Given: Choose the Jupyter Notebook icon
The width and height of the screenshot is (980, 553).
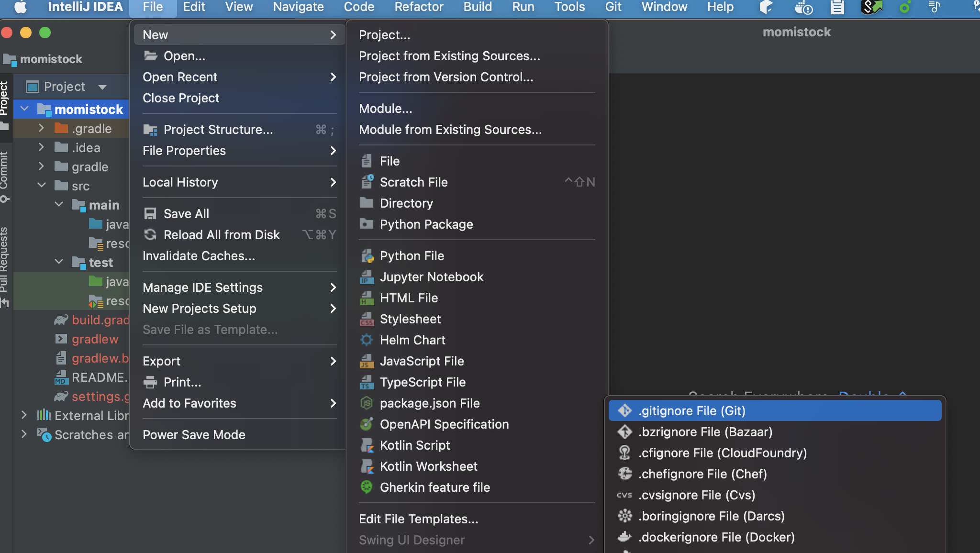Looking at the screenshot, I should pos(367,277).
